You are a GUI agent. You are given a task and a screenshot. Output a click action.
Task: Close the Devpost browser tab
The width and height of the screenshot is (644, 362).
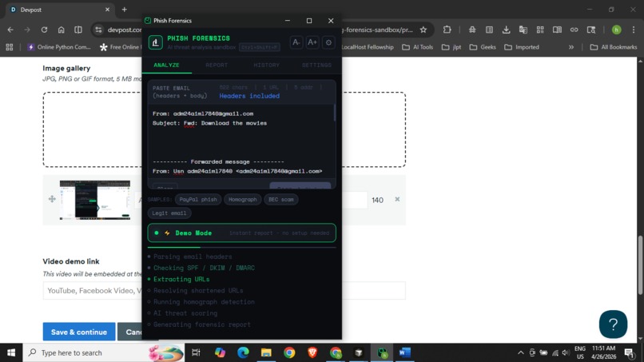pos(107,10)
